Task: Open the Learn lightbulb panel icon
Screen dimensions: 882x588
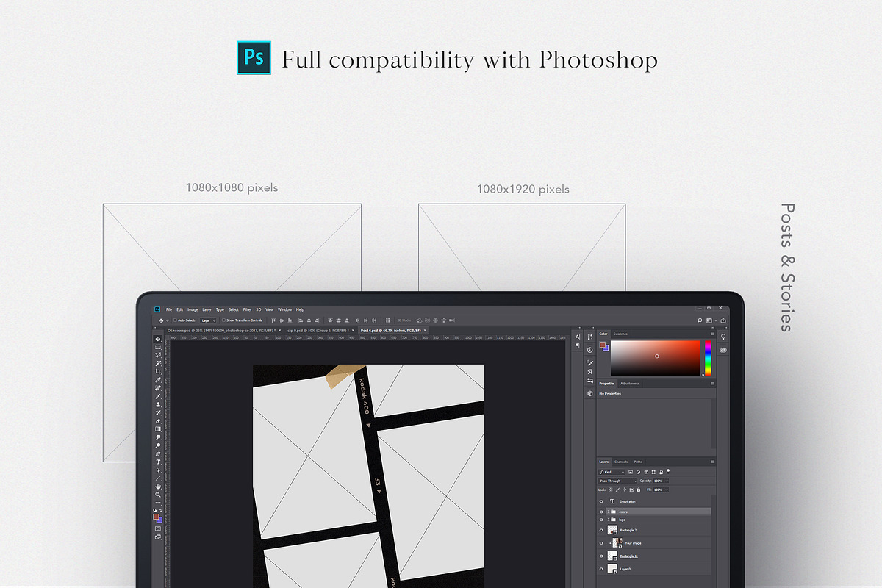Action: [723, 337]
